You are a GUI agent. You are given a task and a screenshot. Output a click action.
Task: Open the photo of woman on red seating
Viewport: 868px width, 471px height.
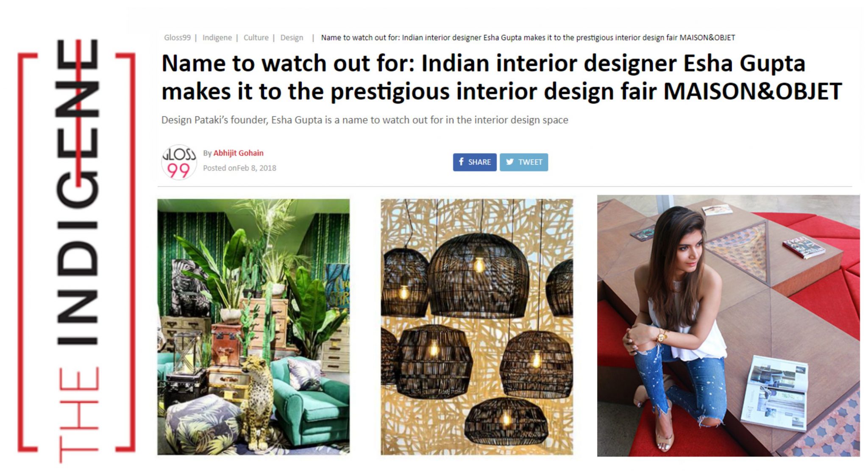tap(728, 326)
